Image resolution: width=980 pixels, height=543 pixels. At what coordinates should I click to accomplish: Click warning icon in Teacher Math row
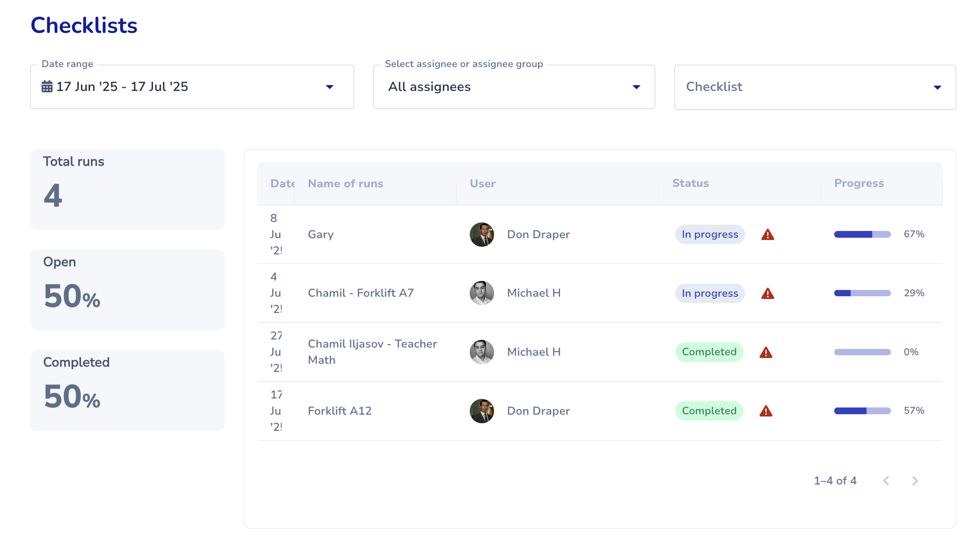tap(766, 353)
